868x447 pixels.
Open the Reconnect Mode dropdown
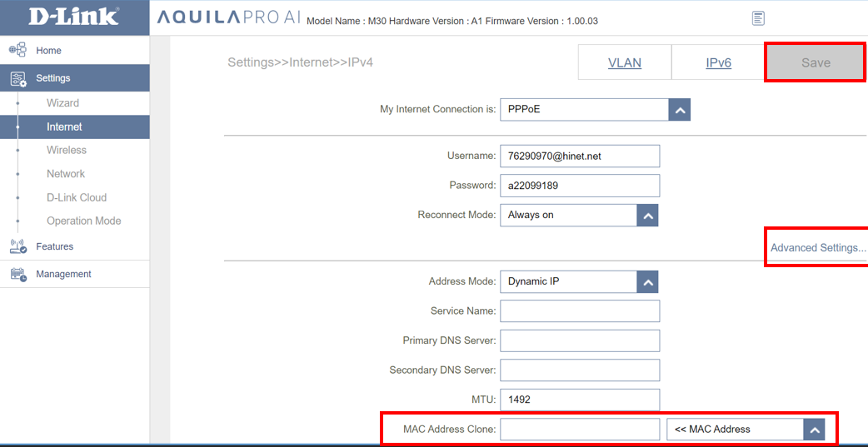point(647,215)
